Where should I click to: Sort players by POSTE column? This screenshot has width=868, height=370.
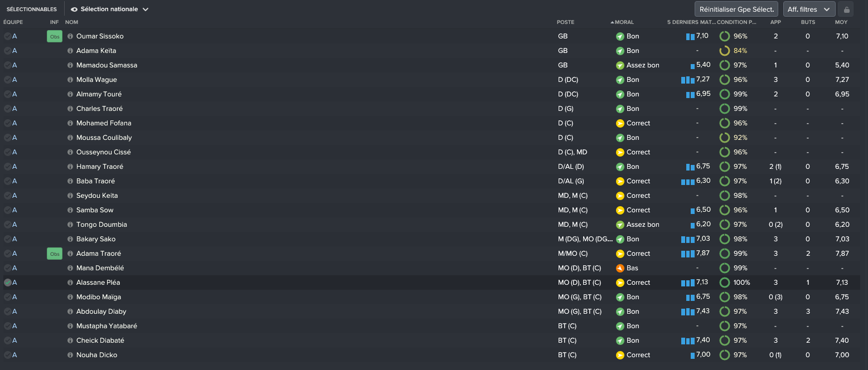pos(565,22)
